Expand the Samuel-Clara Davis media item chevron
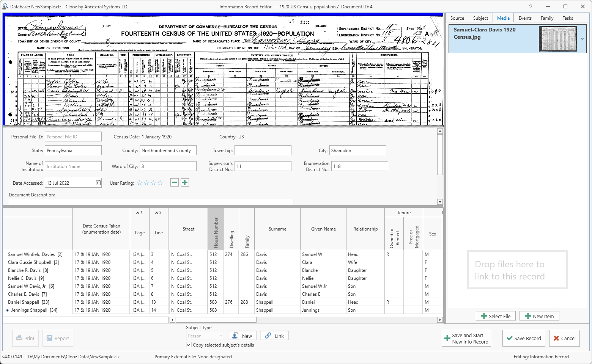The width and height of the screenshot is (592, 364). click(582, 39)
